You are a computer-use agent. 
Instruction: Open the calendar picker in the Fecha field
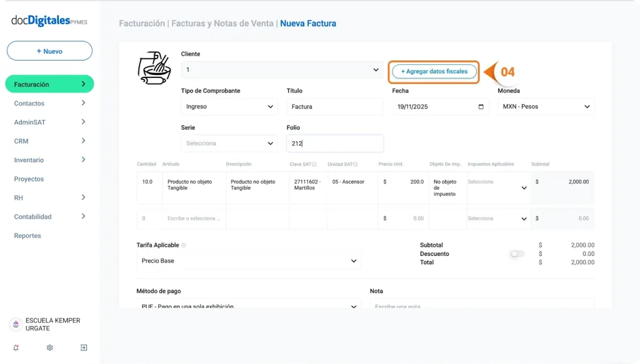[x=480, y=106]
